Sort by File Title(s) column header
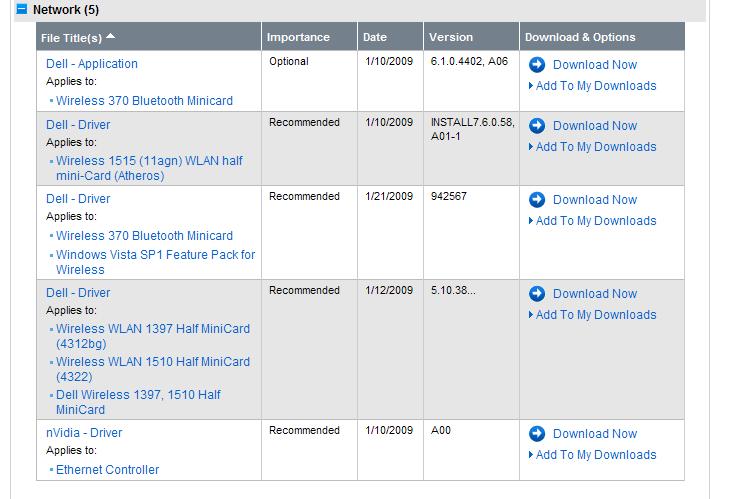 78,37
